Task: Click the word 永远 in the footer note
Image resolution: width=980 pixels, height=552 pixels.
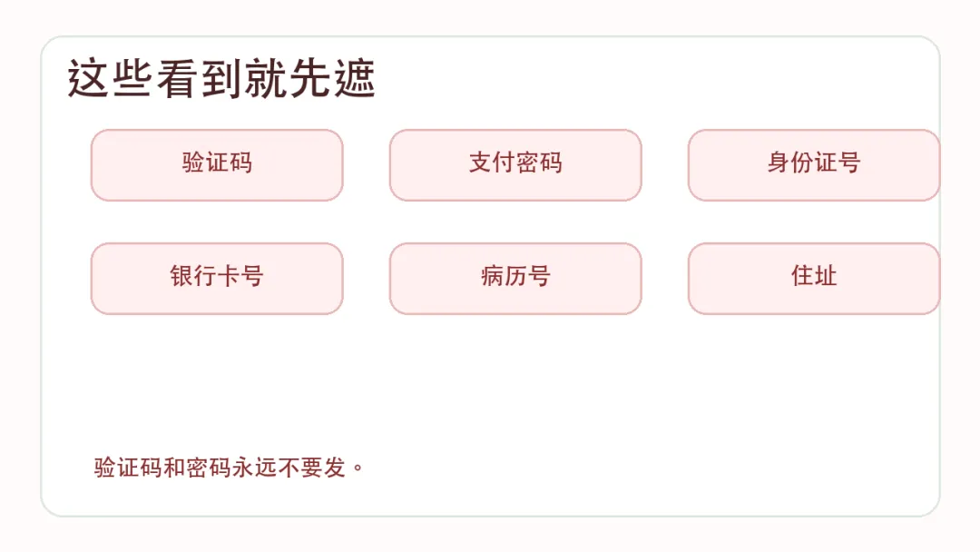Action: click(254, 467)
